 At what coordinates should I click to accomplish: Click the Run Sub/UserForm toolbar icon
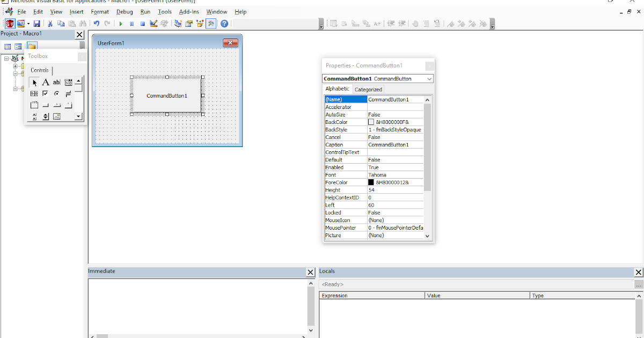point(121,24)
